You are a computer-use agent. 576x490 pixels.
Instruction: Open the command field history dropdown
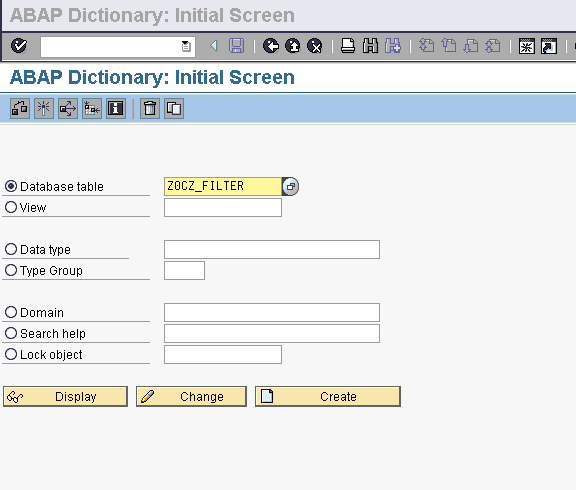tap(186, 46)
